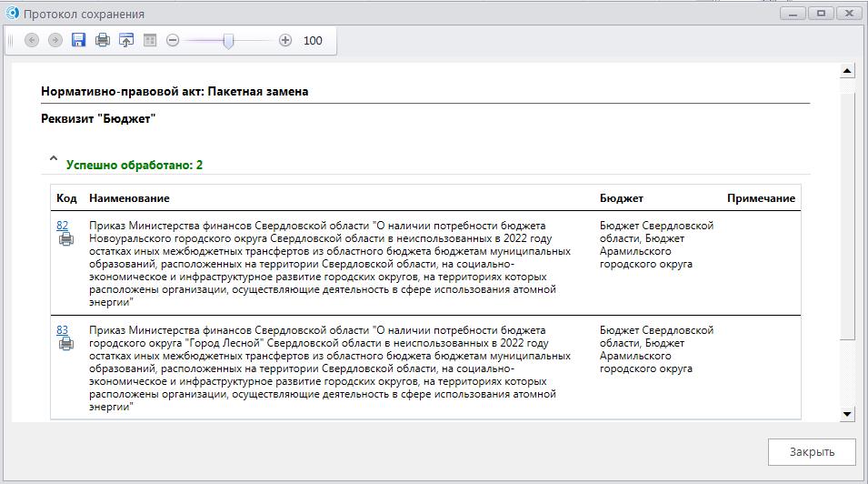The height and width of the screenshot is (484, 868).
Task: Click the budget cell in row 83
Action: pos(656,349)
